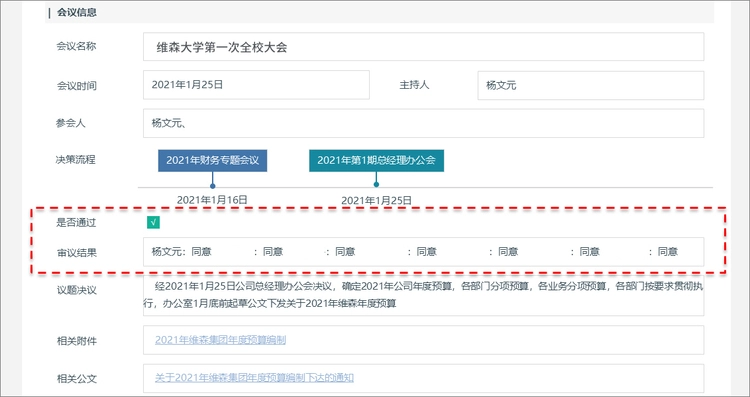This screenshot has width=750, height=397.
Task: Click the 主持人 field containing 杨文元
Action: click(x=591, y=86)
